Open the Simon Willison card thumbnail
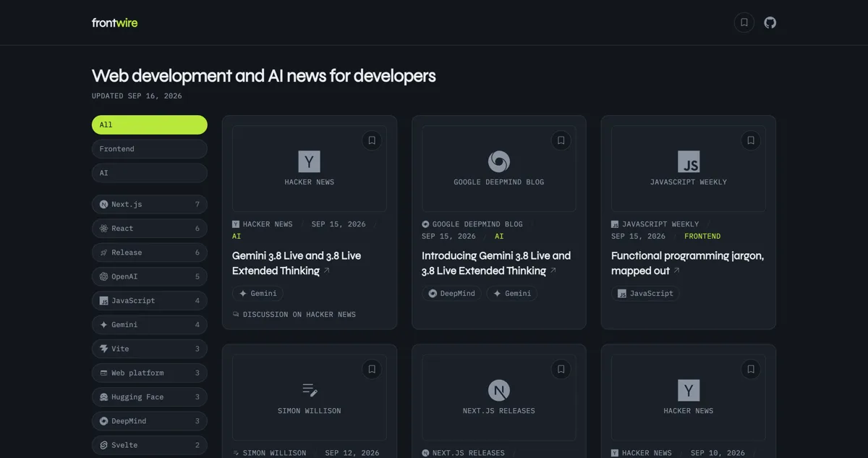The height and width of the screenshot is (458, 868). point(310,397)
